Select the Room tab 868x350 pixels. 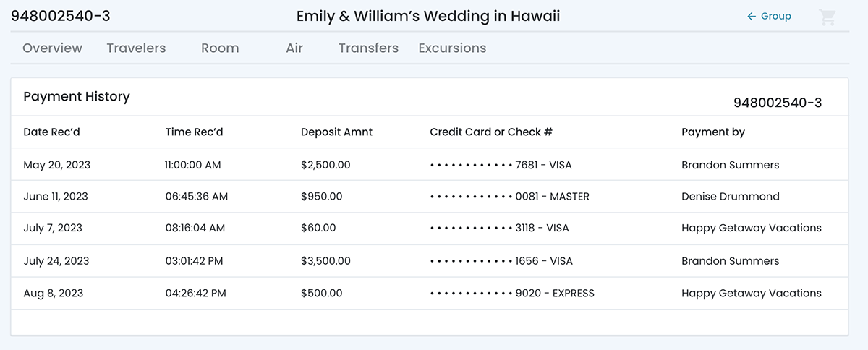pos(220,48)
